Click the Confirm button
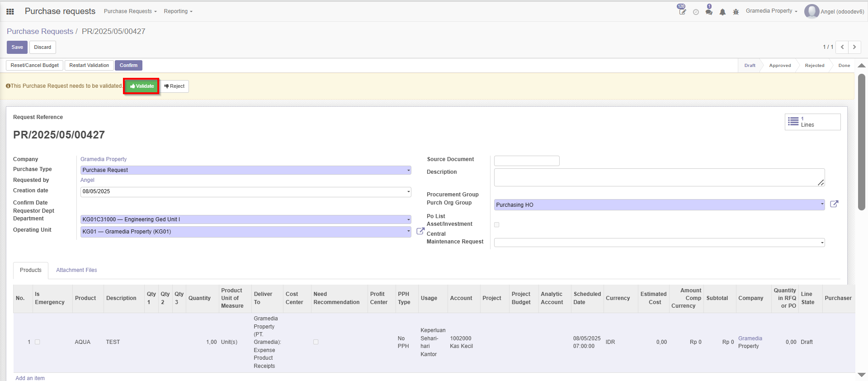 128,65
